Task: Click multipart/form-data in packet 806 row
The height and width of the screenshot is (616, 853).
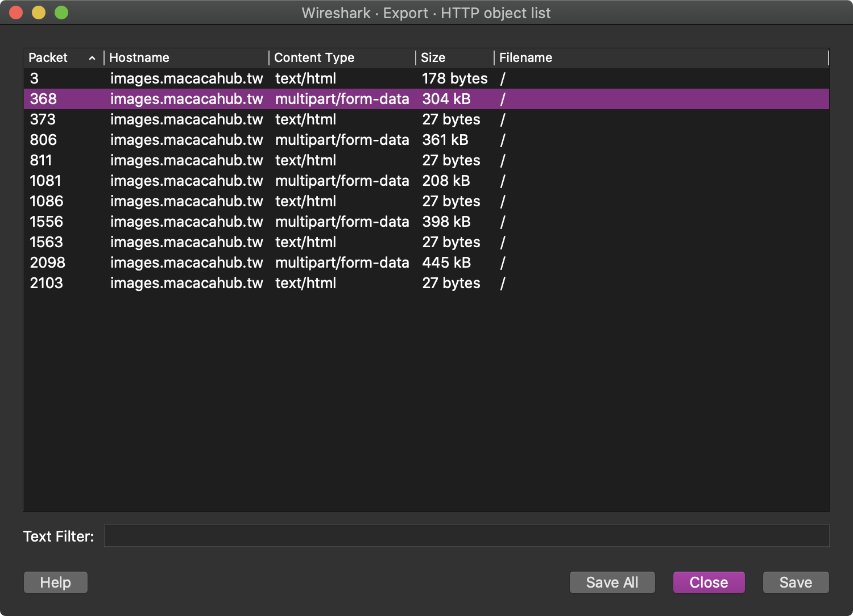Action: click(342, 140)
